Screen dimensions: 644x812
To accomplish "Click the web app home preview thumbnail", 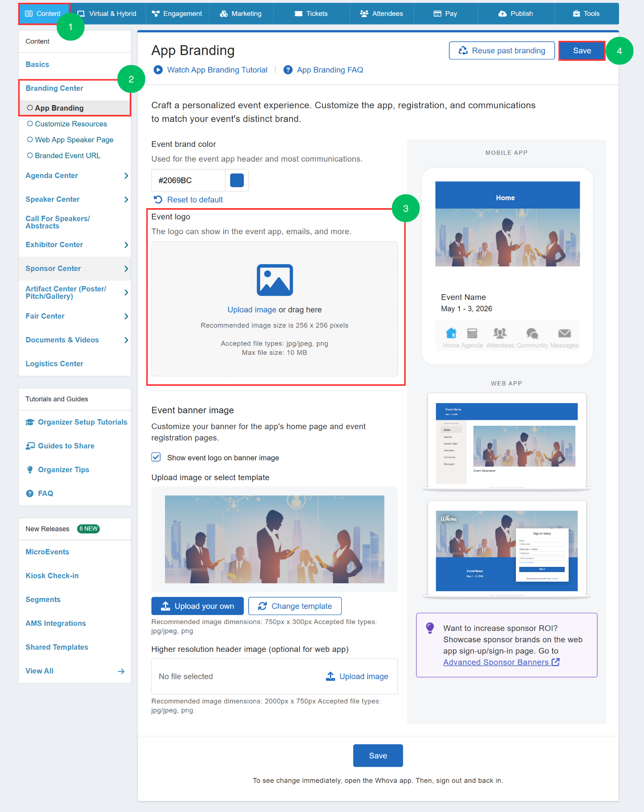I will [x=506, y=441].
